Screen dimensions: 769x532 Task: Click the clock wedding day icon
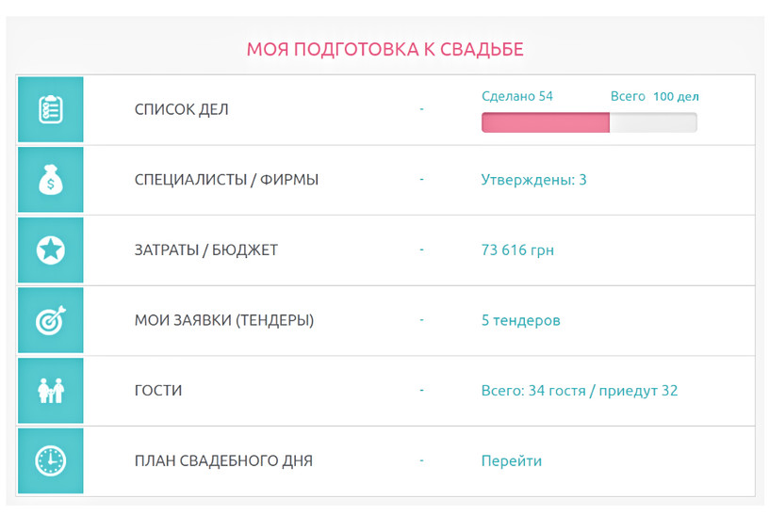pyautogui.click(x=51, y=461)
